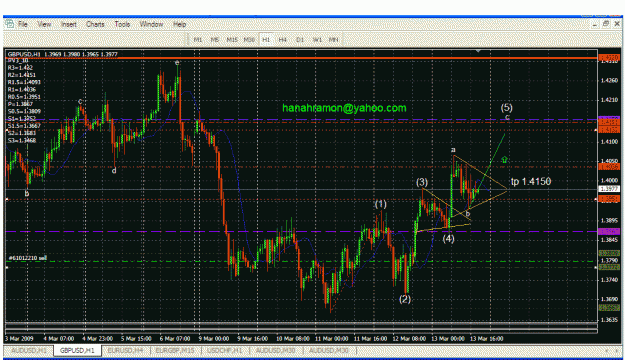Open the Window menu
This screenshot has width=625, height=360.
[151, 24]
